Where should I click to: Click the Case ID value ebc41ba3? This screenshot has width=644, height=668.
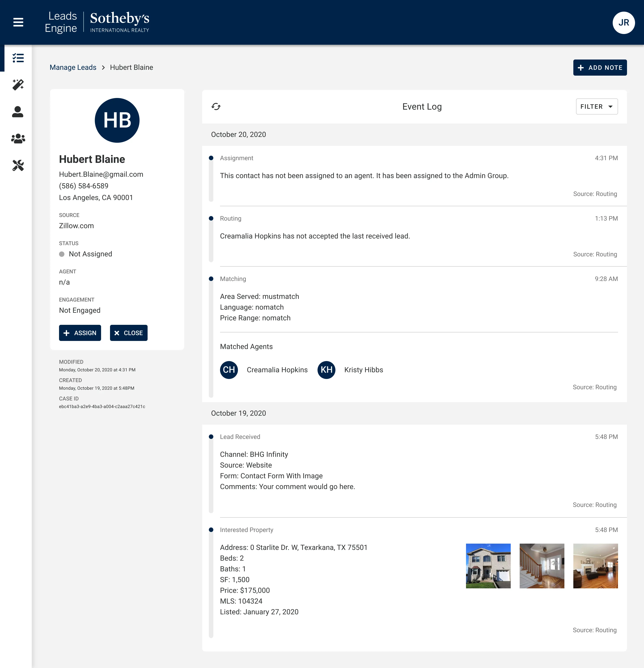click(x=102, y=406)
